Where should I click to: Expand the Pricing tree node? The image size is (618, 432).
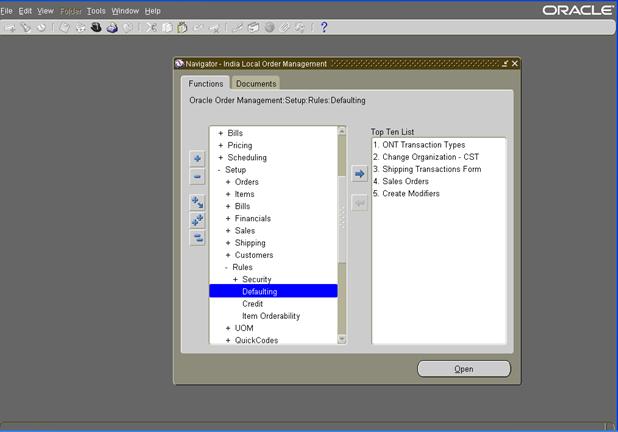pos(221,145)
